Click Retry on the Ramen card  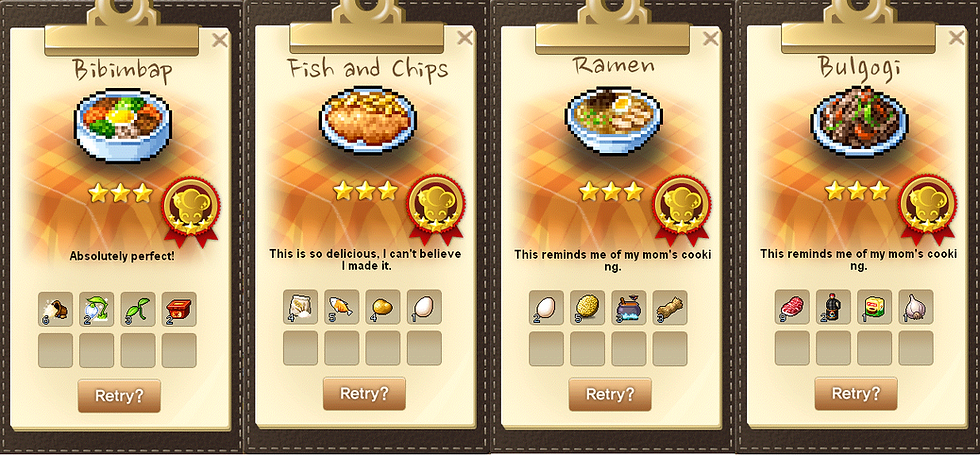coord(610,394)
